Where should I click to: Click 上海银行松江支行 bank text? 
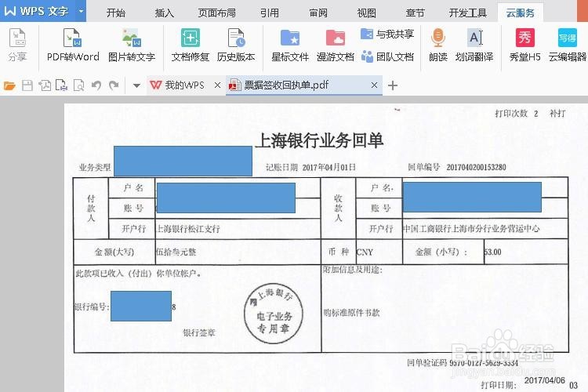(x=188, y=229)
